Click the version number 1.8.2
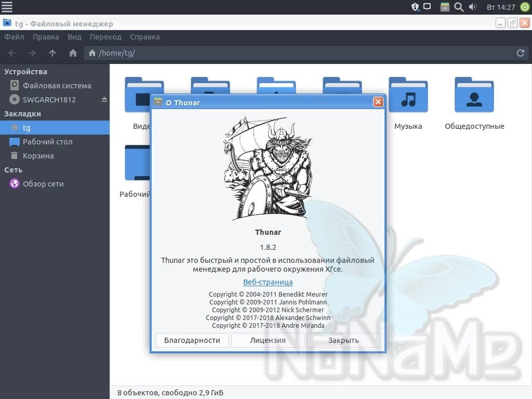 point(268,247)
